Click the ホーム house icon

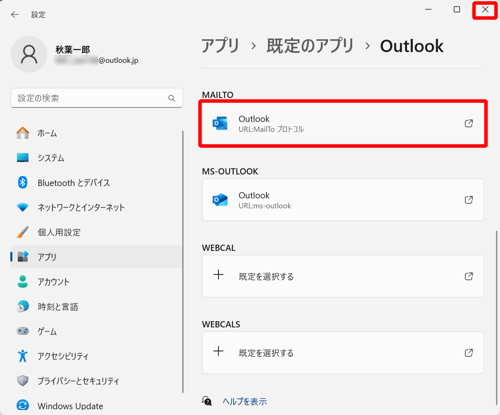(x=23, y=133)
